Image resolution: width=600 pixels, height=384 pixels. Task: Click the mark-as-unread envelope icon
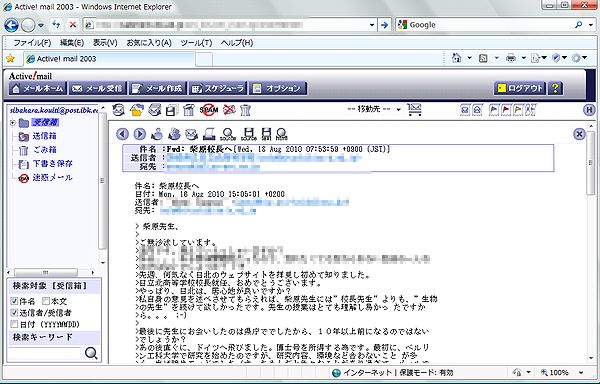[465, 110]
